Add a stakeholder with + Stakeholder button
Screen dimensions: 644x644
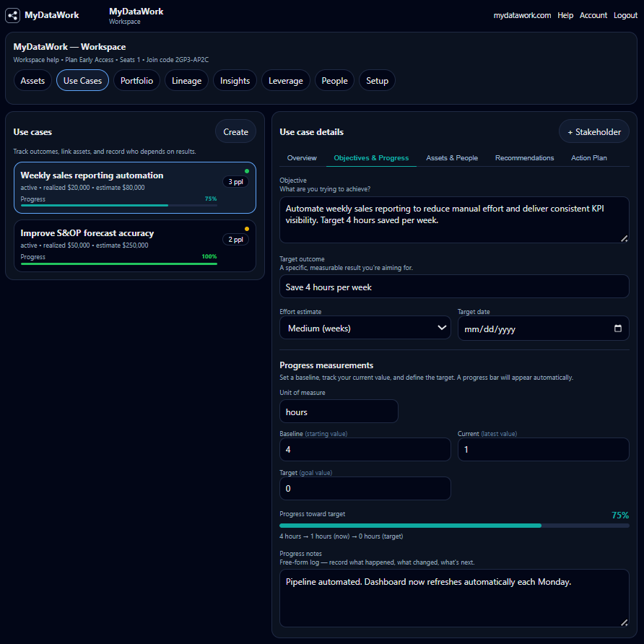click(x=593, y=132)
